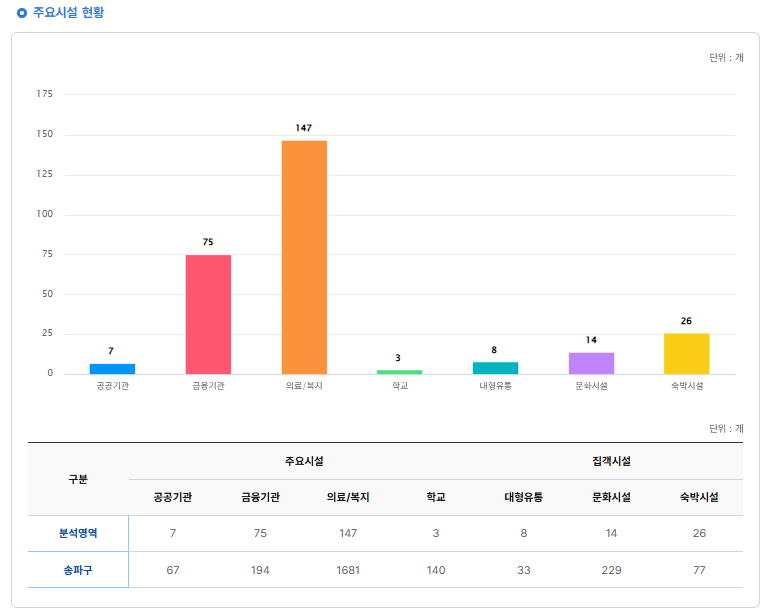The width and height of the screenshot is (770, 615).
Task: Click the 주요시설 group header in table
Action: click(304, 461)
